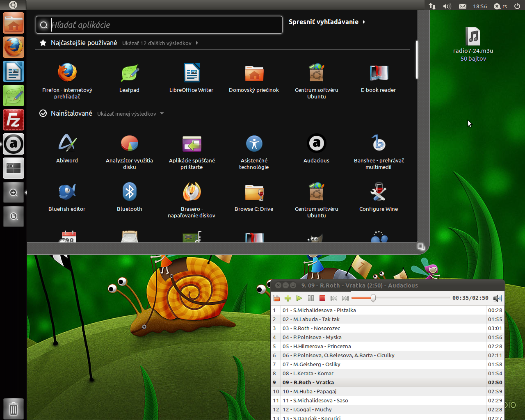Launch Brasero napaľovanie diskov
Image resolution: width=525 pixels, height=420 pixels.
192,200
